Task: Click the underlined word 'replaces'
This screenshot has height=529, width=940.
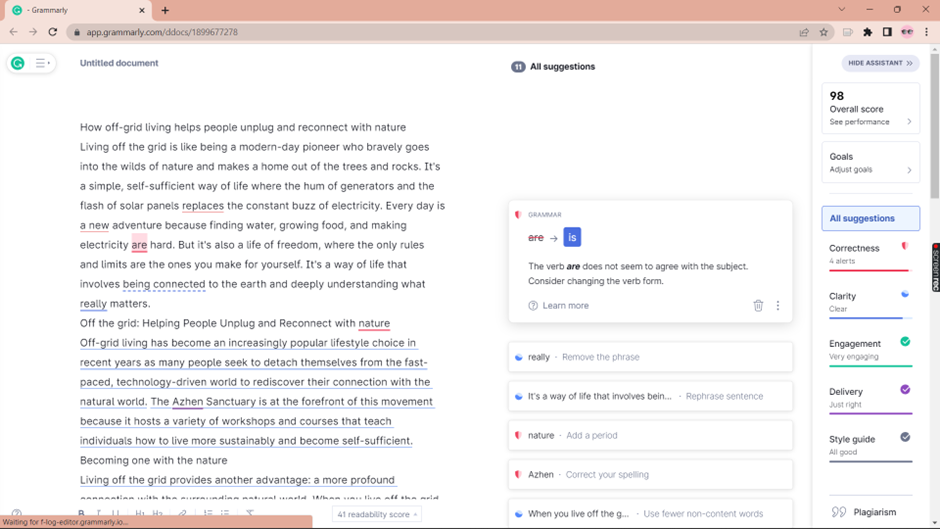Action: (203, 206)
